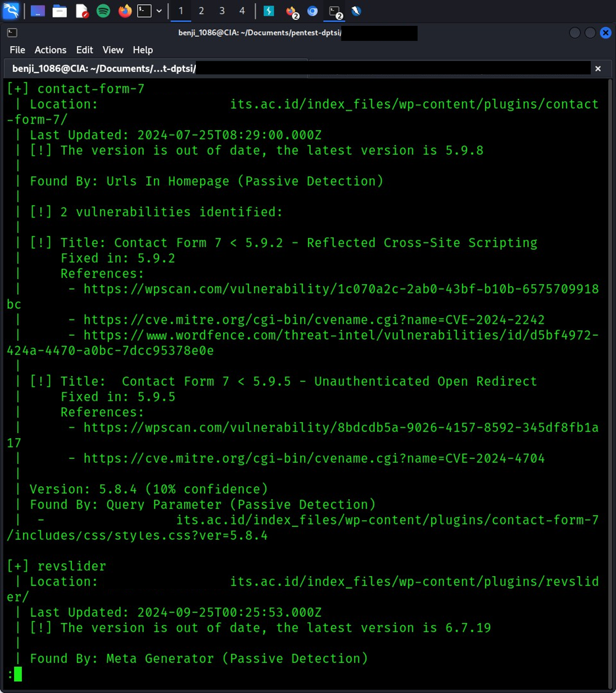Open Spotify from the panel
Image resolution: width=616 pixels, height=693 pixels.
tap(103, 11)
